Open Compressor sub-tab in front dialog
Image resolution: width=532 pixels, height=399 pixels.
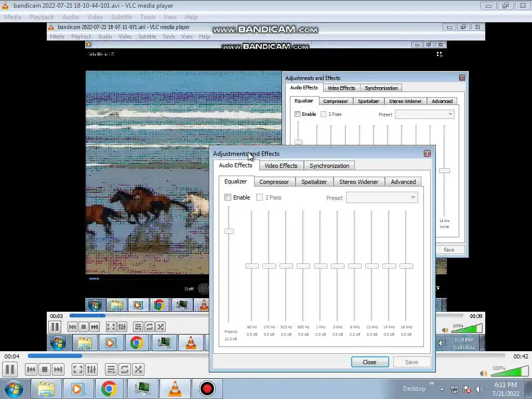click(274, 182)
